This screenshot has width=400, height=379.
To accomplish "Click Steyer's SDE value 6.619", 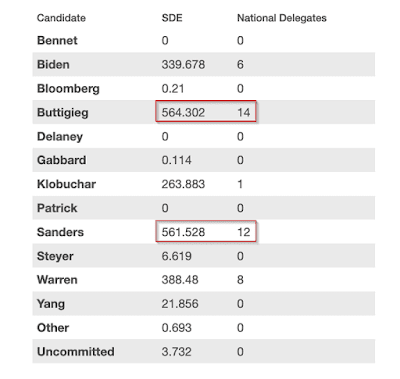I will pos(177,256).
